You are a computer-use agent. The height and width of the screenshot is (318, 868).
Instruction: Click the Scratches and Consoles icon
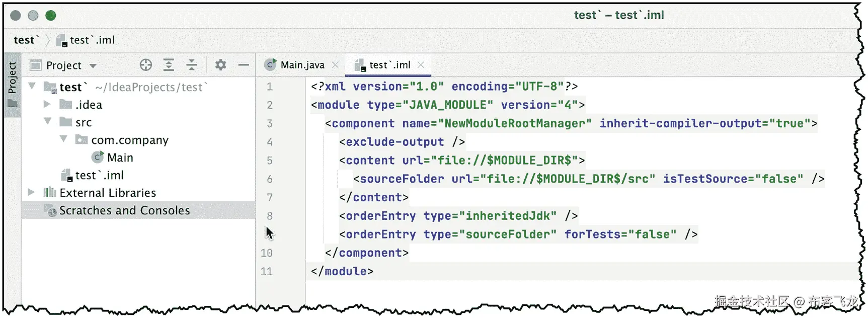(x=50, y=210)
